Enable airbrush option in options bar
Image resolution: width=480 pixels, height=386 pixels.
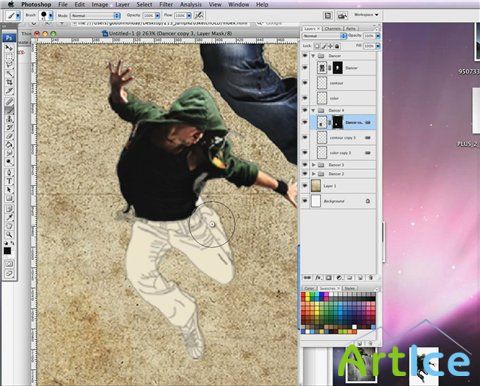click(x=199, y=15)
